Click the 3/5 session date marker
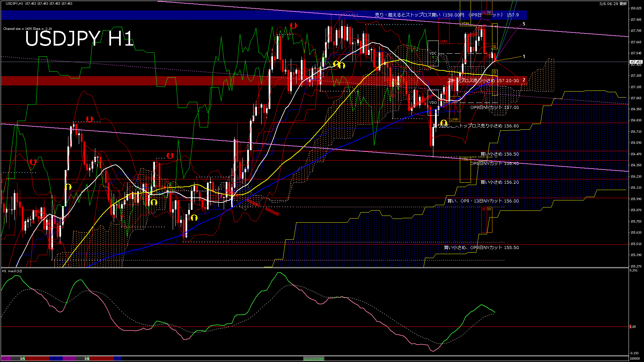 click(22, 359)
